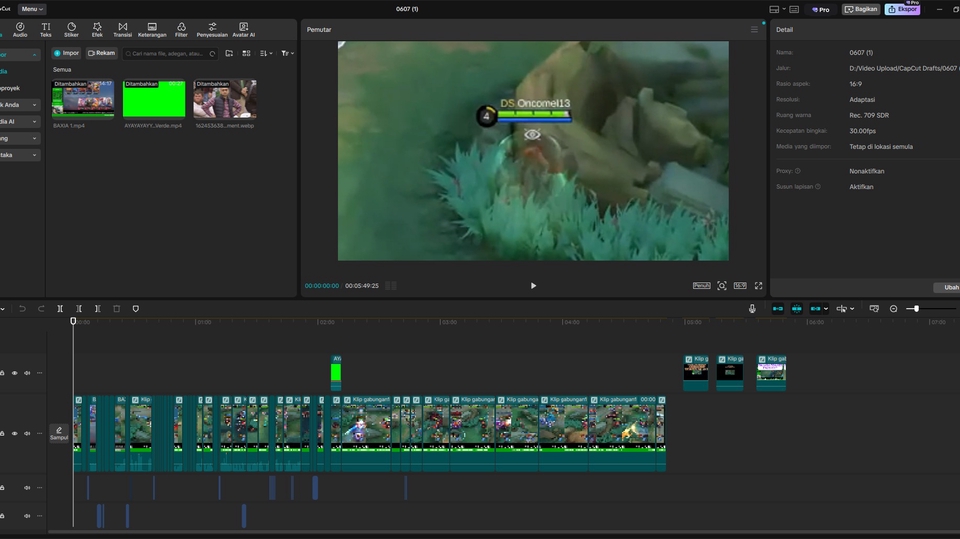960x539 pixels.
Task: Click the Split tool icon
Action: click(x=60, y=309)
